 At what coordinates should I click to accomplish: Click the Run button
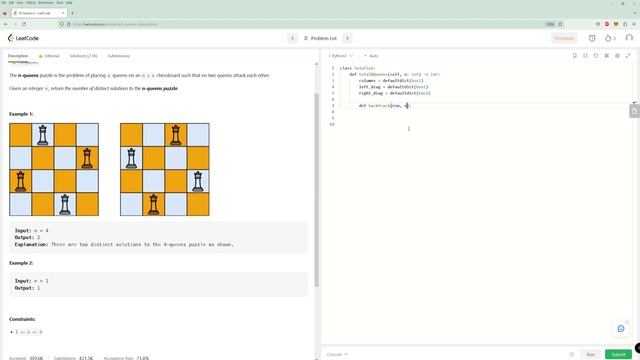click(x=591, y=354)
